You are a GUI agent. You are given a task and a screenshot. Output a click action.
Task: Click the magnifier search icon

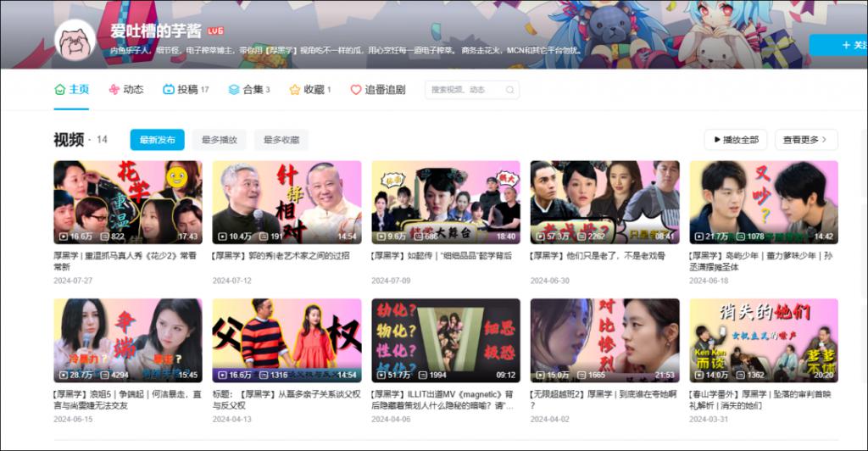(509, 90)
